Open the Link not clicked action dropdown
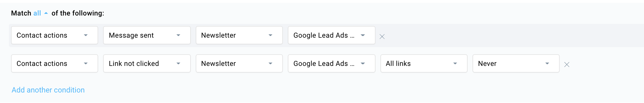 point(147,63)
